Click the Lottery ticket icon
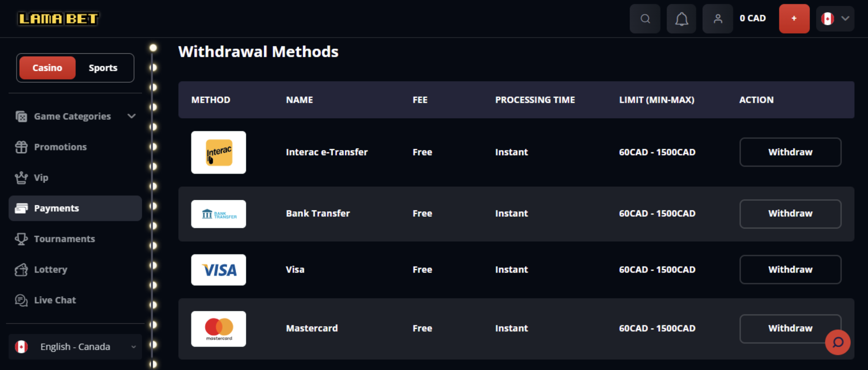This screenshot has width=868, height=370. tap(21, 269)
